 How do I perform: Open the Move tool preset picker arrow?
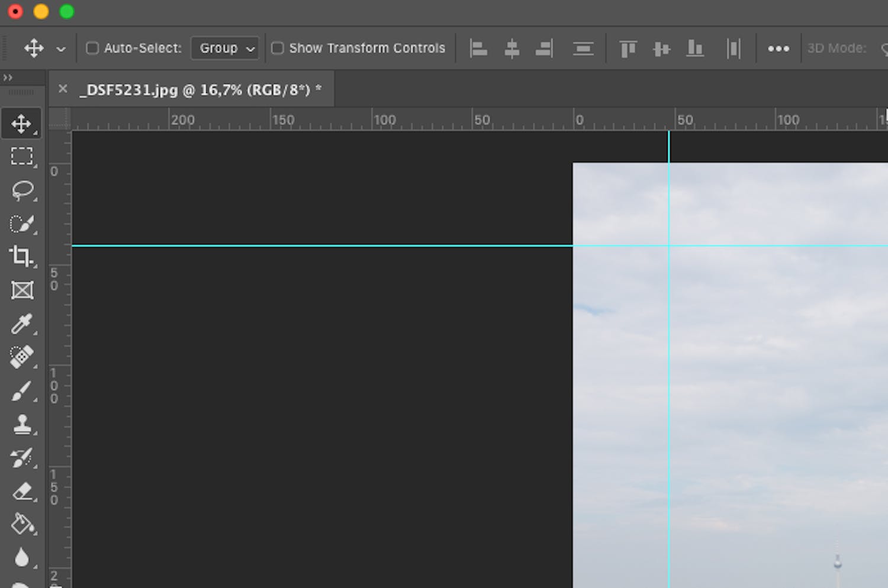click(x=61, y=49)
